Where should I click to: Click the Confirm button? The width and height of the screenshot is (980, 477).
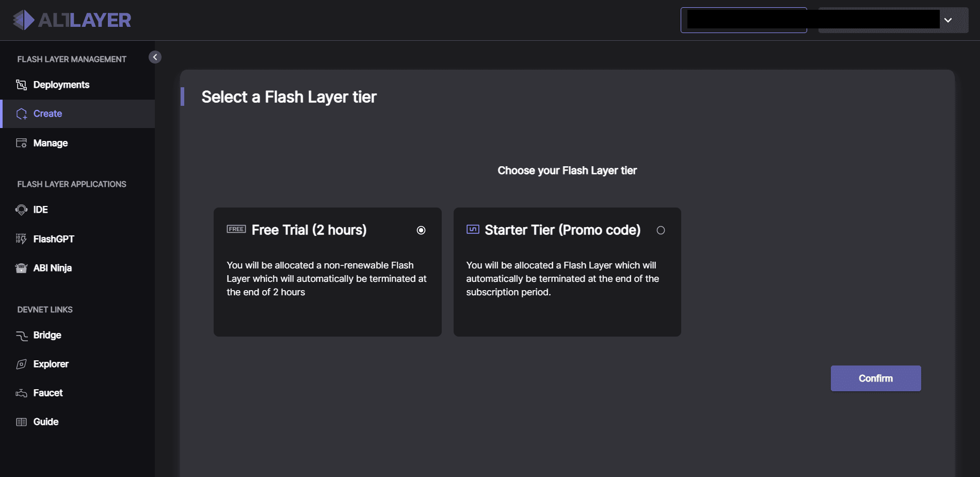876,378
